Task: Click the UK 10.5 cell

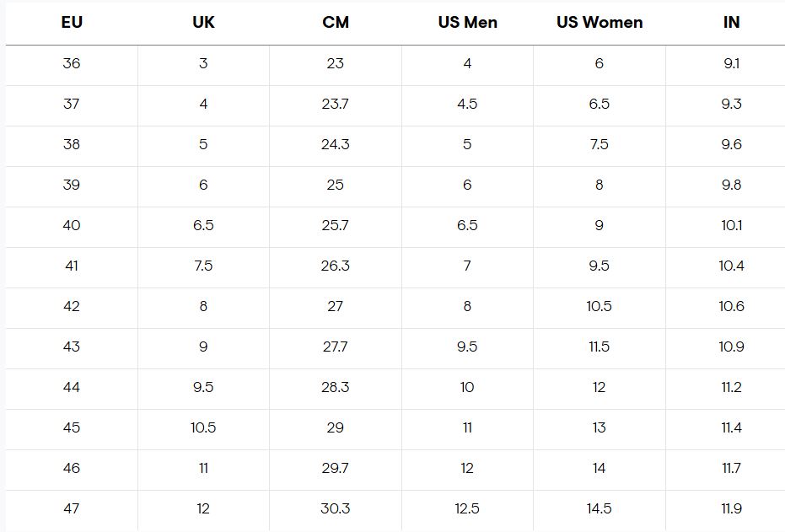Action: click(x=203, y=428)
